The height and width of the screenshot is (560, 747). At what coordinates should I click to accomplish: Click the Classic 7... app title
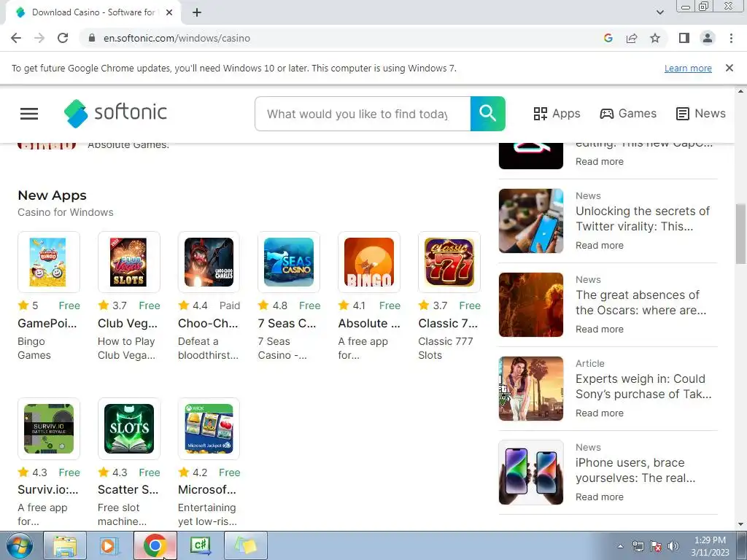(x=448, y=323)
